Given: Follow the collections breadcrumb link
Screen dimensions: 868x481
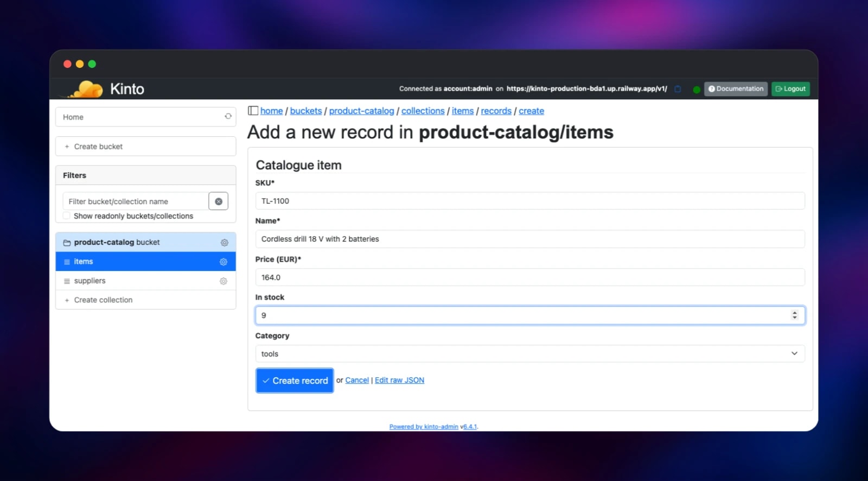Looking at the screenshot, I should point(423,111).
